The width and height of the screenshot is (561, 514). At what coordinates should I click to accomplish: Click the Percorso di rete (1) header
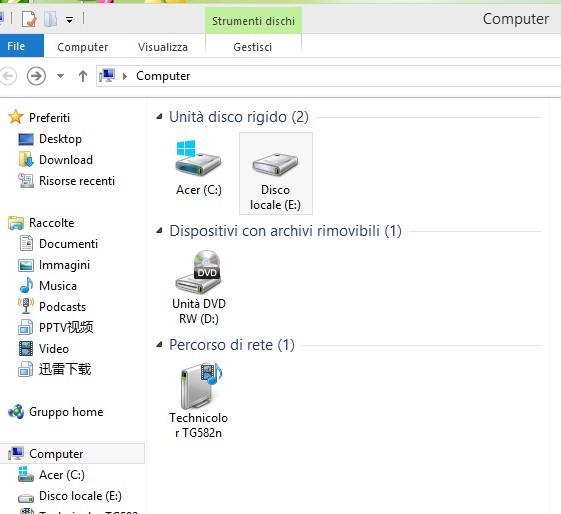click(232, 345)
